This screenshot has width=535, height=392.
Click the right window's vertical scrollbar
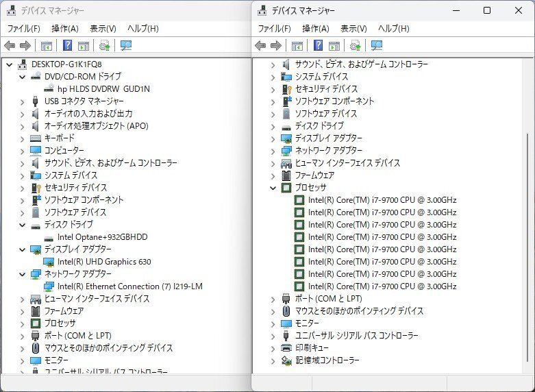527,206
